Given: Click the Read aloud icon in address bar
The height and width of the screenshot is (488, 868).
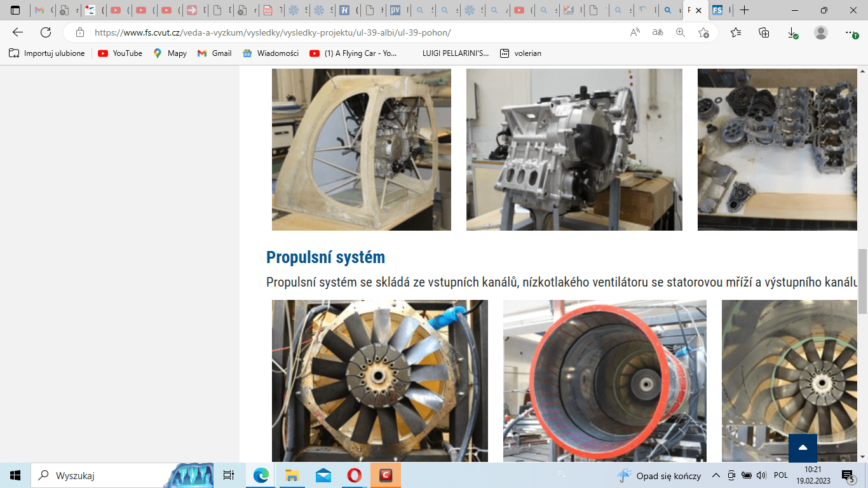Looking at the screenshot, I should click(x=635, y=32).
